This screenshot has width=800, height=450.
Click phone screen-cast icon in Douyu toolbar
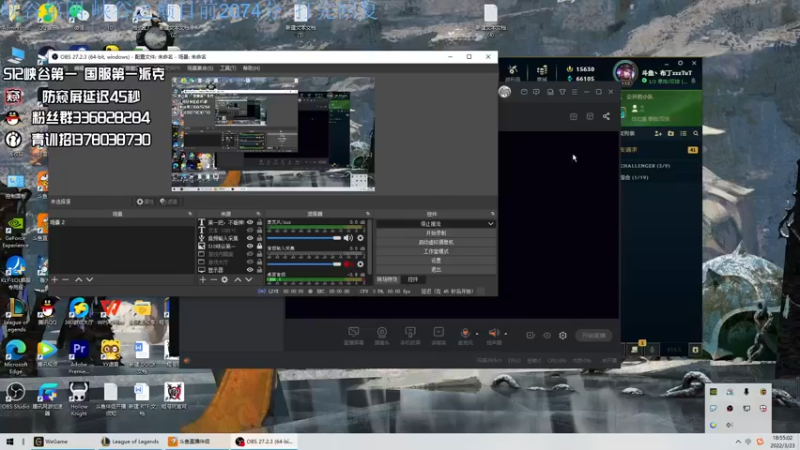click(410, 333)
